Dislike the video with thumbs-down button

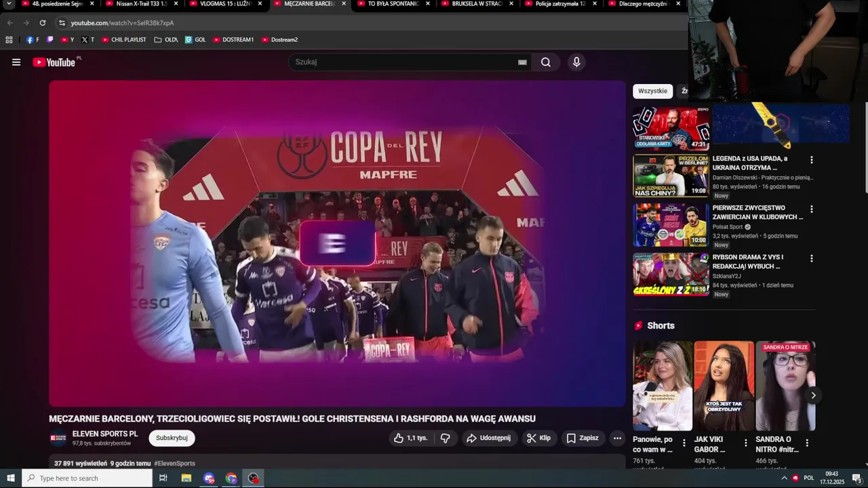pyautogui.click(x=446, y=438)
